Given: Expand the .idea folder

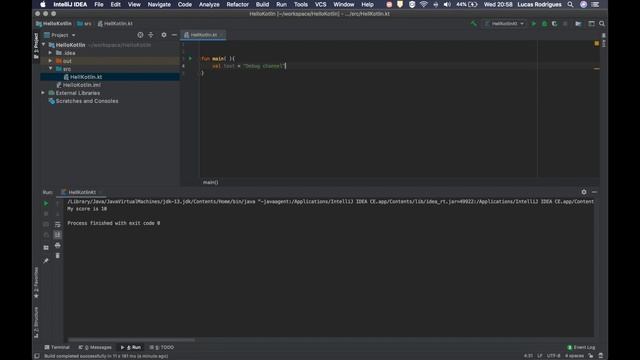Looking at the screenshot, I should tap(51, 53).
